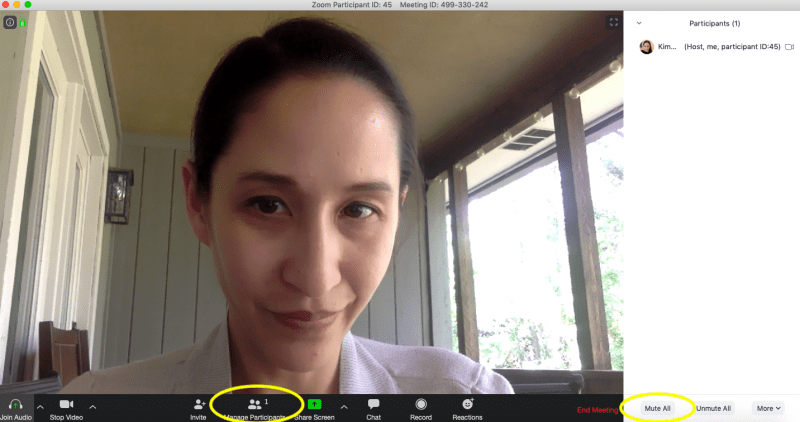Click the Unmute All button
800x422 pixels.
(713, 408)
